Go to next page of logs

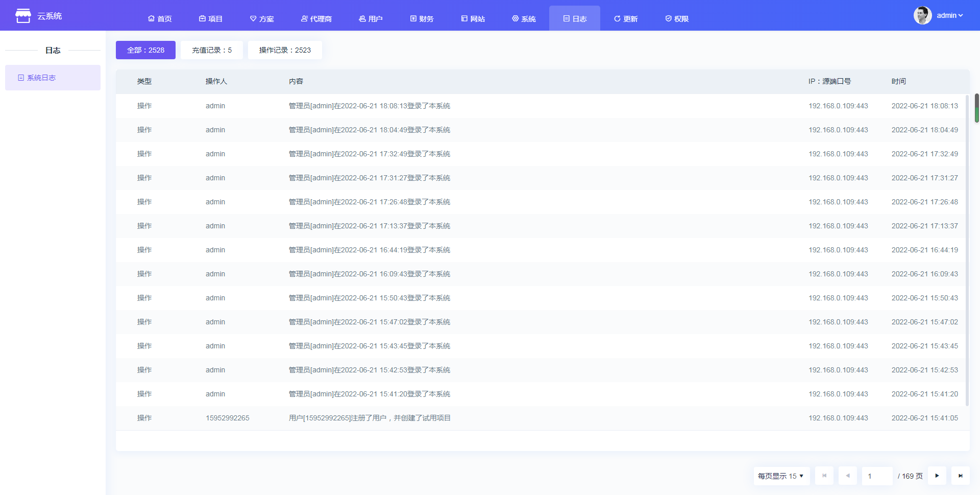pos(937,476)
